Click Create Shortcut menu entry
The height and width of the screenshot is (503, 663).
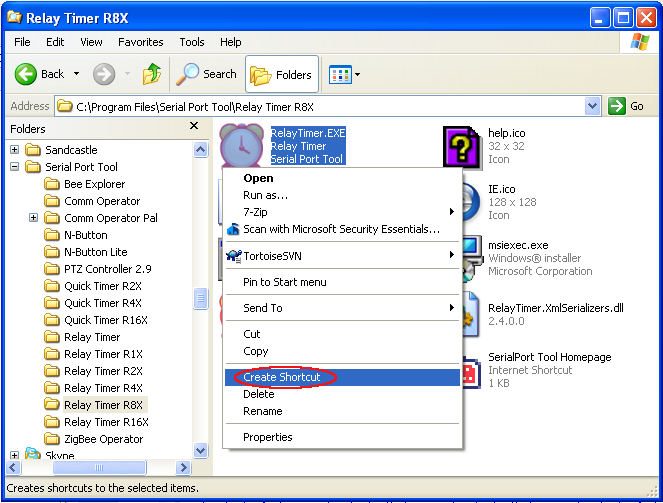[x=342, y=377]
